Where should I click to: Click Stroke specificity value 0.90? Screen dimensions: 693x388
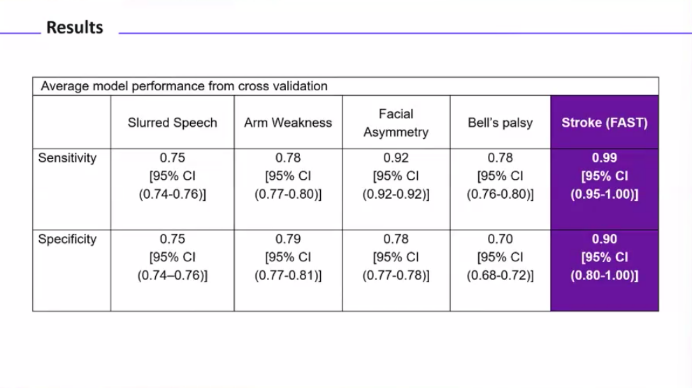point(605,239)
